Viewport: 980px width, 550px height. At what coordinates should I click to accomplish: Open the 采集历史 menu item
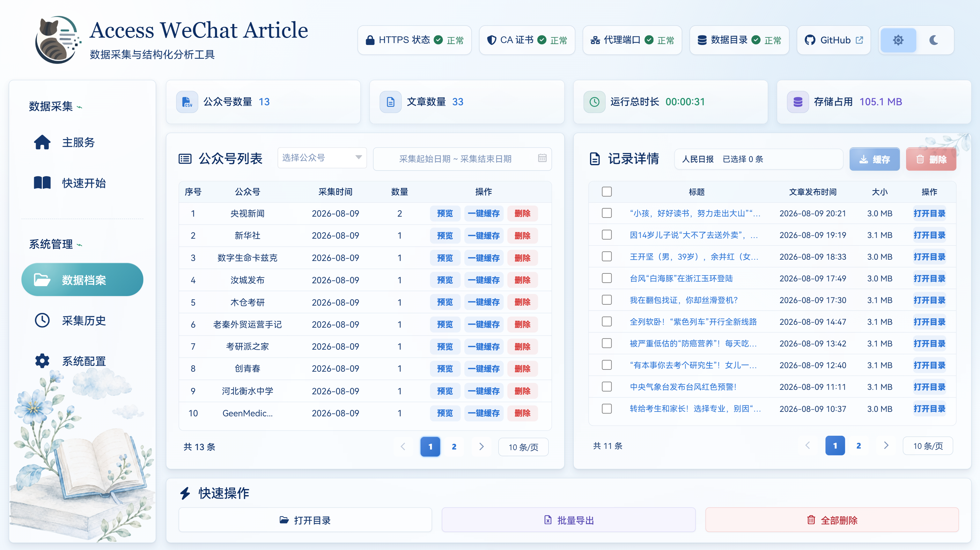tap(82, 320)
